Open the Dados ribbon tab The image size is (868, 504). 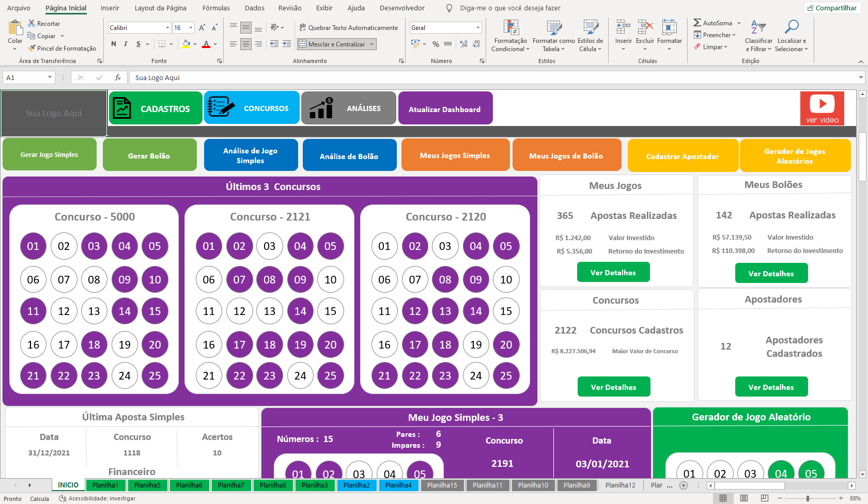255,8
